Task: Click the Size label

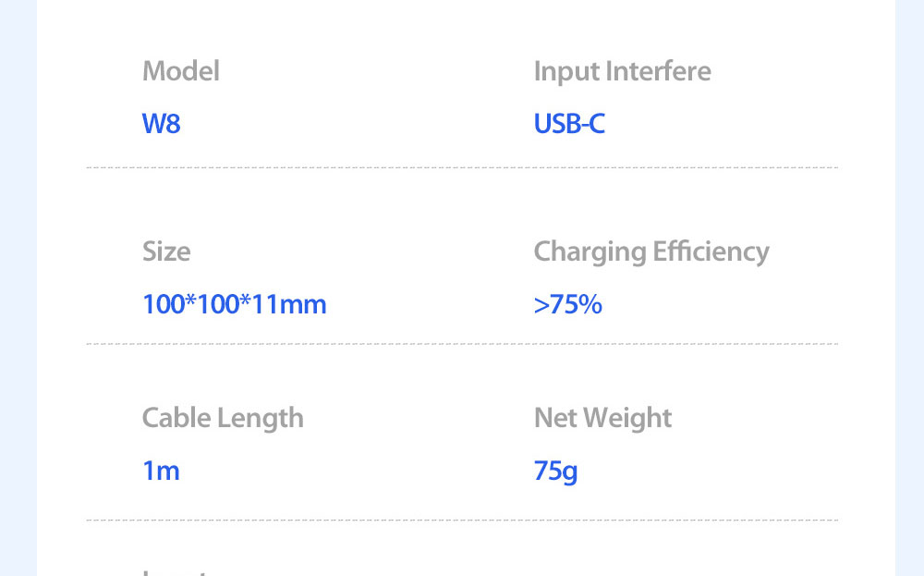Action: coord(166,251)
